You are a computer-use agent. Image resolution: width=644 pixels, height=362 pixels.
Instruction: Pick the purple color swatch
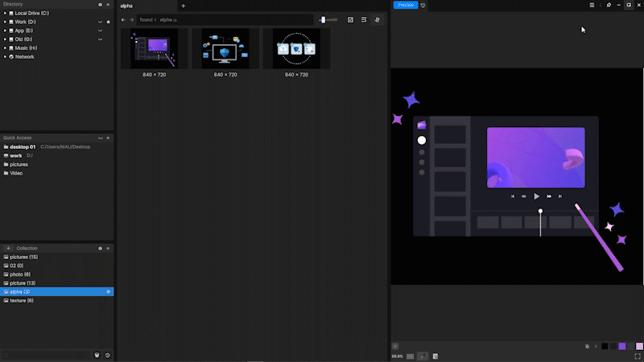click(x=622, y=347)
